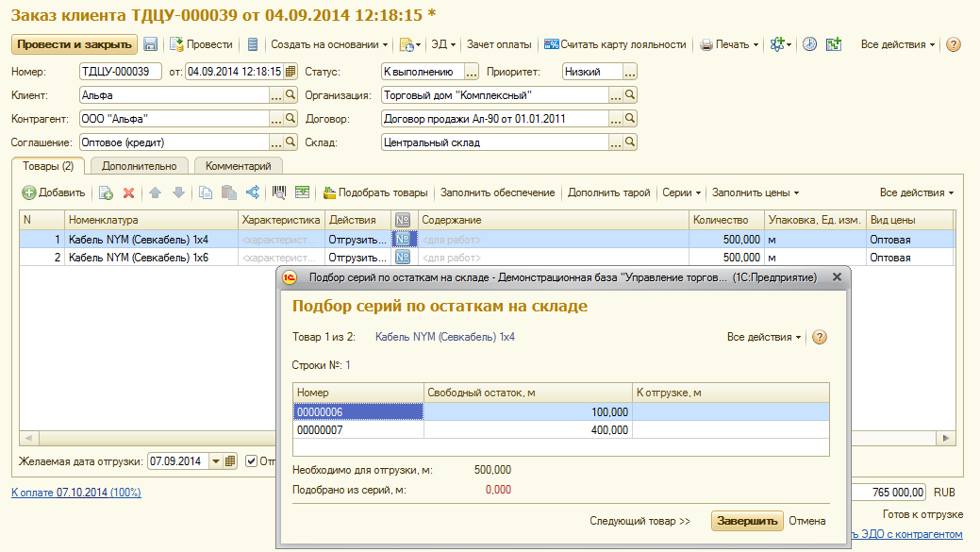
Task: Open the structure settings icon dropdown
Action: [780, 44]
